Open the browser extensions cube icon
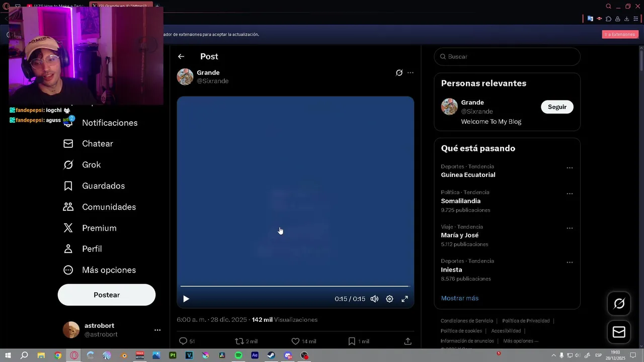 tap(608, 19)
